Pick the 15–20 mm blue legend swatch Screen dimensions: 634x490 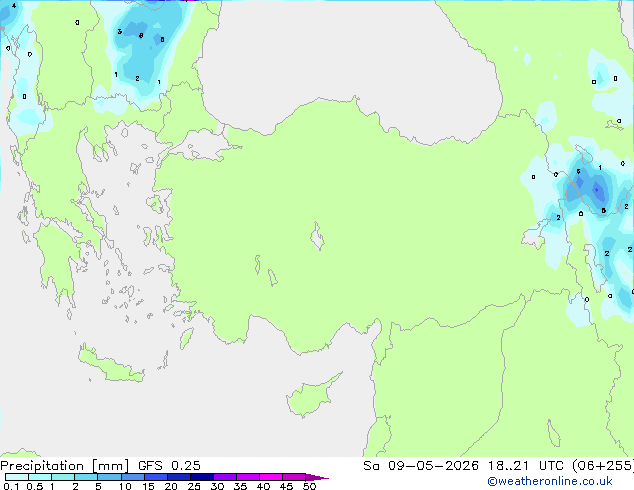[x=156, y=477]
